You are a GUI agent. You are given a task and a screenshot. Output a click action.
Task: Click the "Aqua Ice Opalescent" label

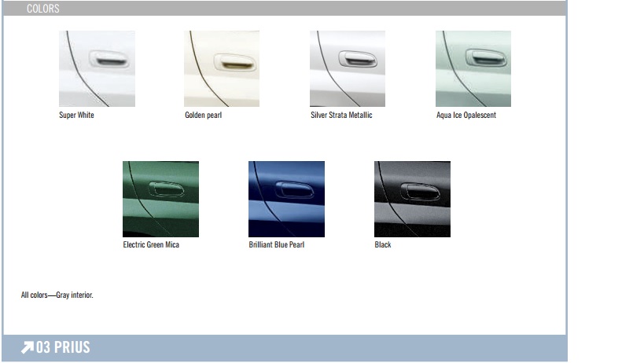tap(466, 115)
